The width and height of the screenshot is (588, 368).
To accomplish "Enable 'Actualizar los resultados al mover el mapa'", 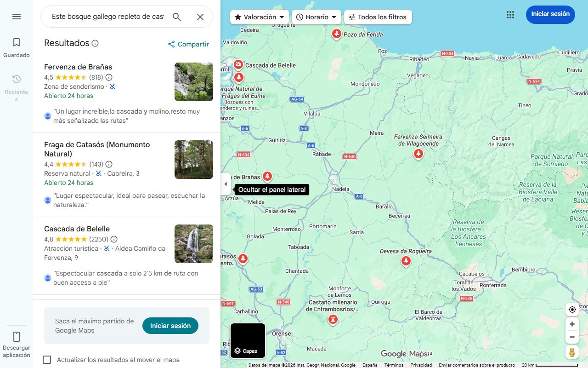I will [x=47, y=360].
